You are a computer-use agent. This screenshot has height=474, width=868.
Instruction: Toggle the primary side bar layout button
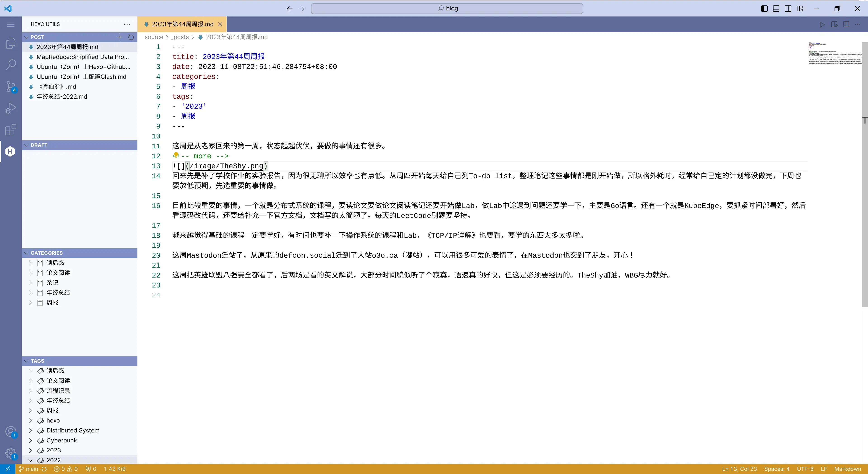(764, 9)
